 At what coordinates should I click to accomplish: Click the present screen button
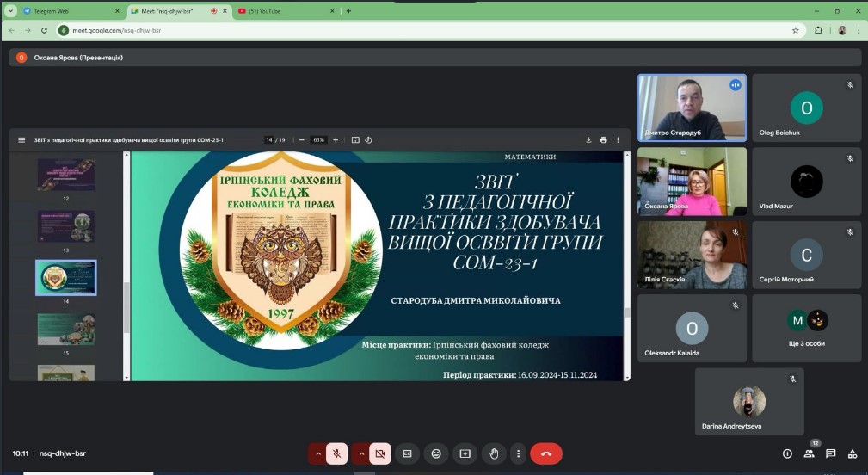[x=465, y=453]
